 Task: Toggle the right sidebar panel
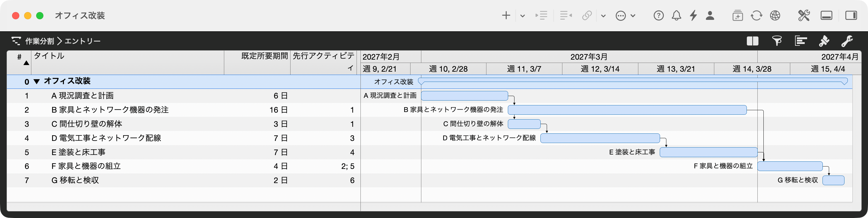pos(851,15)
